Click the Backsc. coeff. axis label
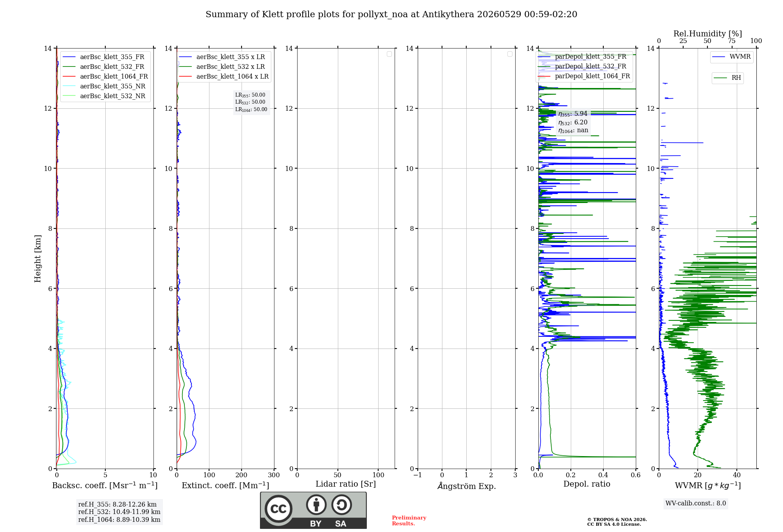The width and height of the screenshot is (783, 532). (x=105, y=485)
